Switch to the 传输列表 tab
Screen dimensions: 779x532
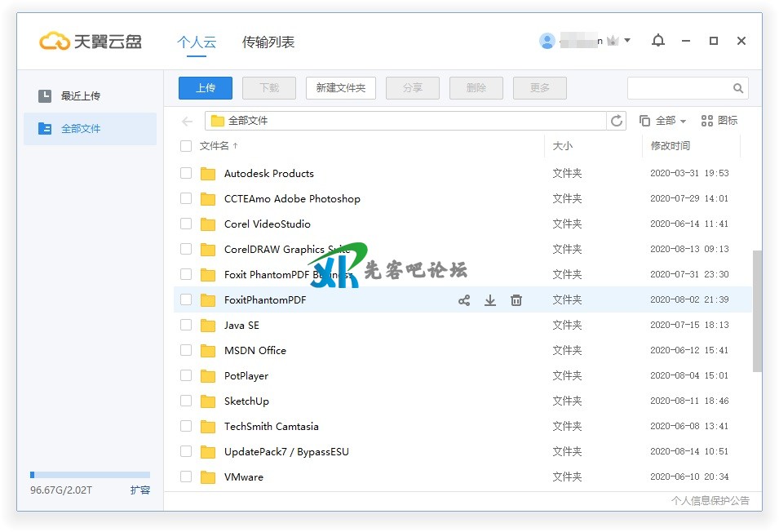pyautogui.click(x=268, y=42)
